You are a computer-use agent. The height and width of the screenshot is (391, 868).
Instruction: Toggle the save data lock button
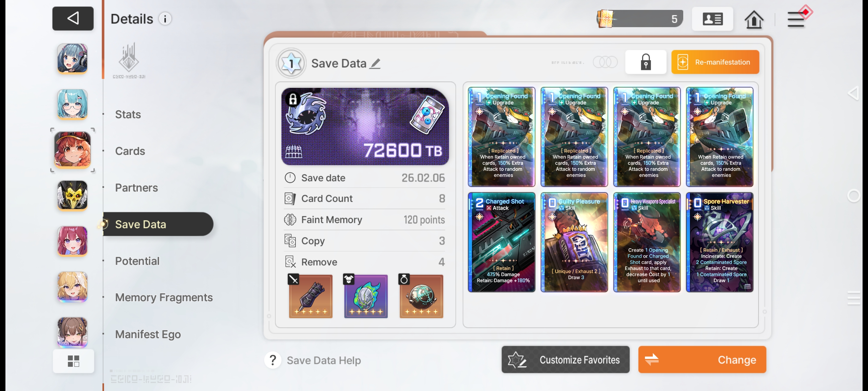(x=645, y=62)
